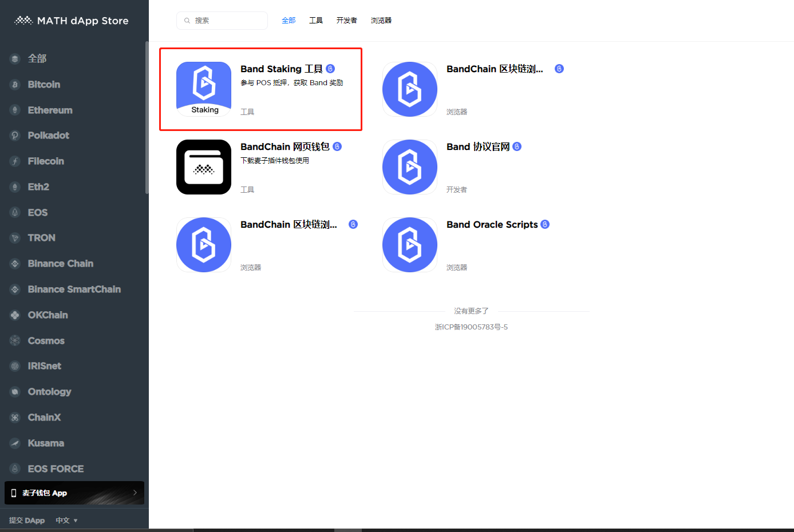
Task: Switch to the 开发者 filter tab
Action: tap(347, 21)
